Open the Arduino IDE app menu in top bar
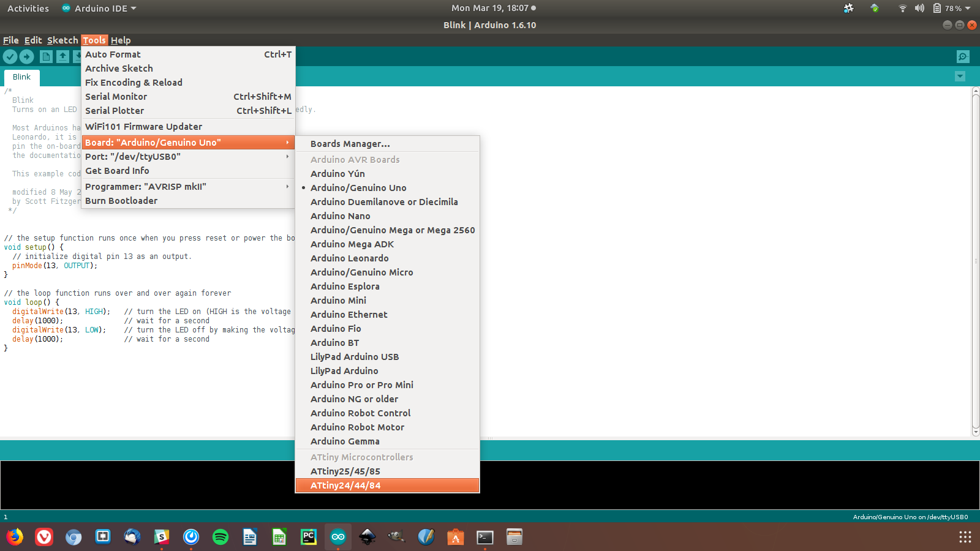Screen dimensions: 980x551 99,8
